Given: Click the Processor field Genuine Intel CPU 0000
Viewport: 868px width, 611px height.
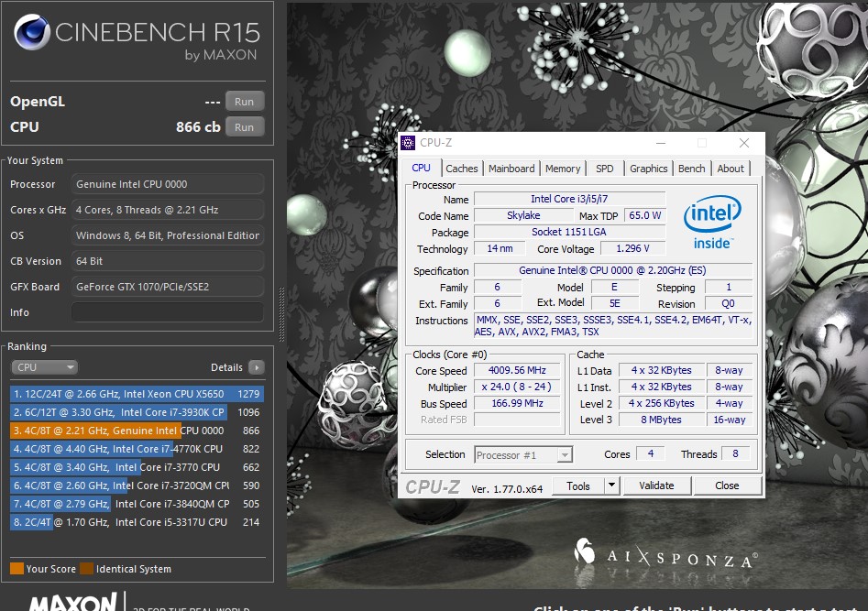Looking at the screenshot, I should 167,184.
